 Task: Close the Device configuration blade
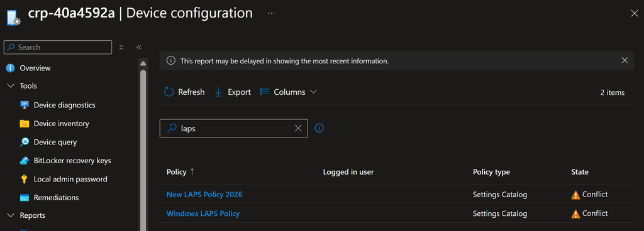coord(634,14)
